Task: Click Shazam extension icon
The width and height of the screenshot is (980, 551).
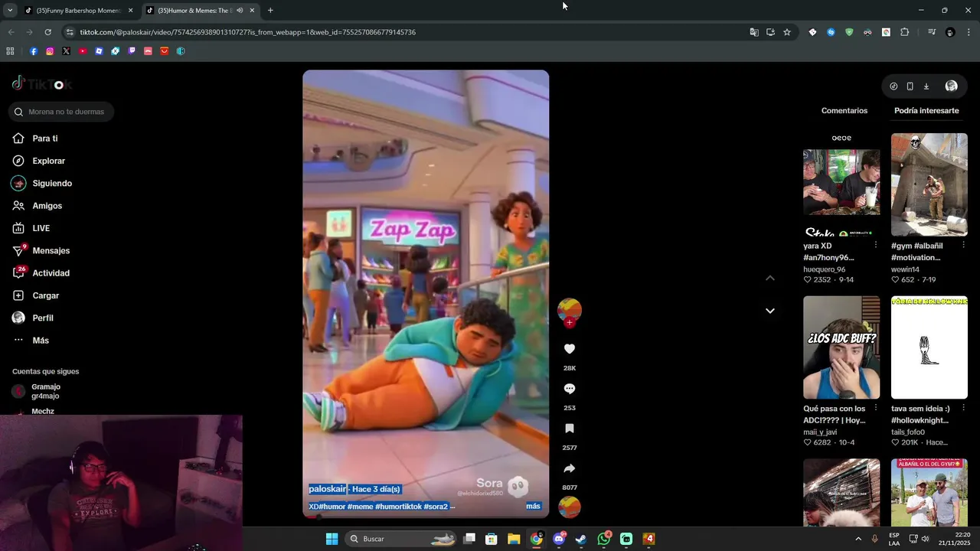Action: pos(831,32)
